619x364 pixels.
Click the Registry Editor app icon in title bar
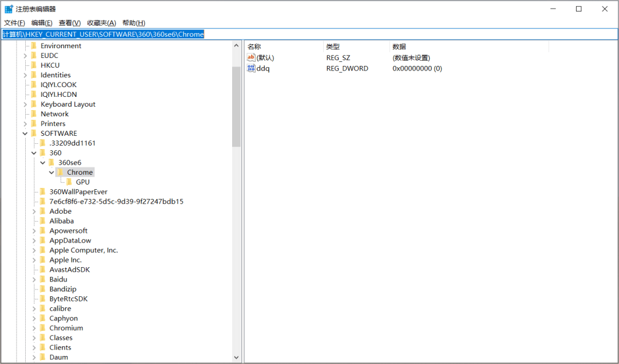pyautogui.click(x=9, y=9)
